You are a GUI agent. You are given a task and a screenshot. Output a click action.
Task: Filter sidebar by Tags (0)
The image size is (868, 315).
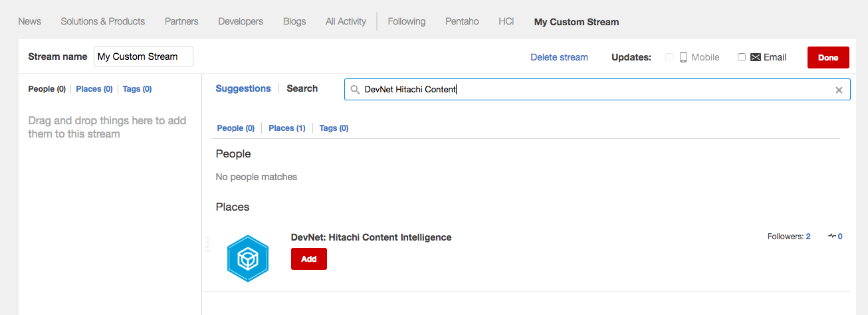point(137,89)
